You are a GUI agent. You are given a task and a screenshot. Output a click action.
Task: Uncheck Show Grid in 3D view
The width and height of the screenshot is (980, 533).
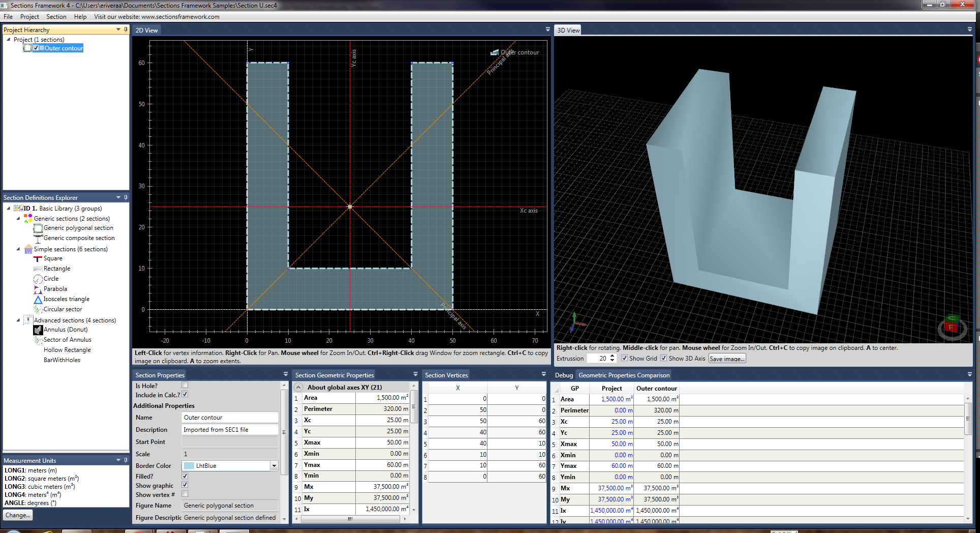(624, 358)
